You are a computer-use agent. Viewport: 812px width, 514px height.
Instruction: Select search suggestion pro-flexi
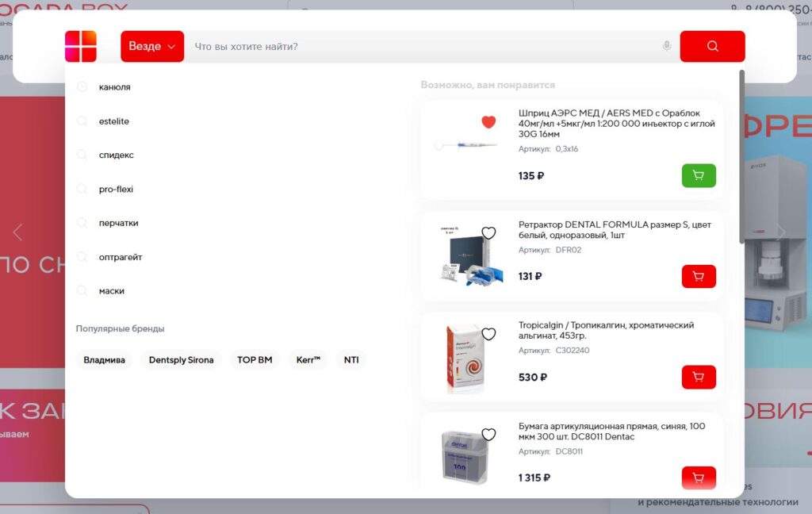tap(116, 189)
